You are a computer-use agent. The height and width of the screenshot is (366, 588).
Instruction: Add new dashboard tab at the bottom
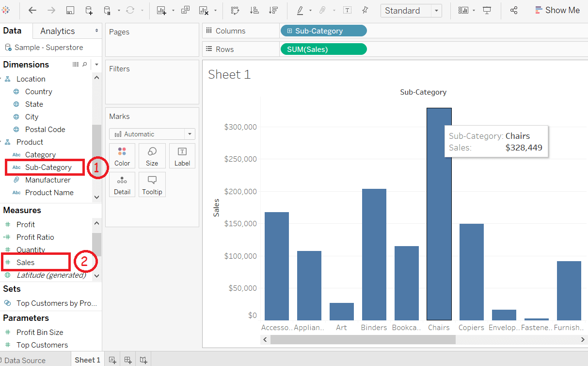(x=128, y=360)
